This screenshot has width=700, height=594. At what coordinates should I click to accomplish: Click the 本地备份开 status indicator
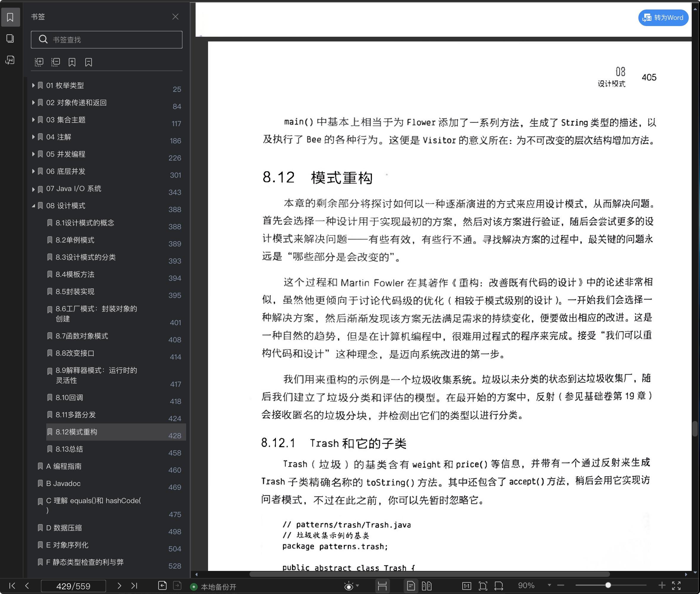213,587
